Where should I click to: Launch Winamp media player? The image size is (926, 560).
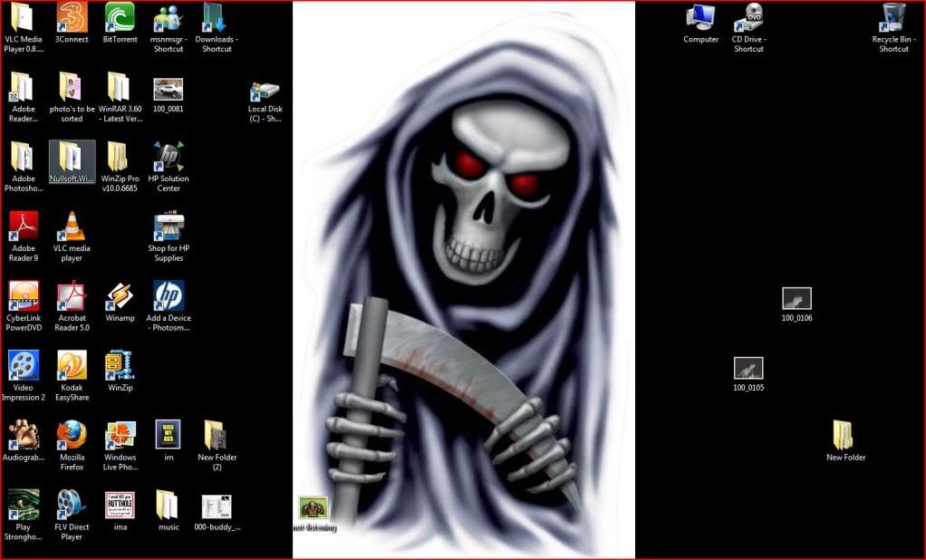[120, 299]
